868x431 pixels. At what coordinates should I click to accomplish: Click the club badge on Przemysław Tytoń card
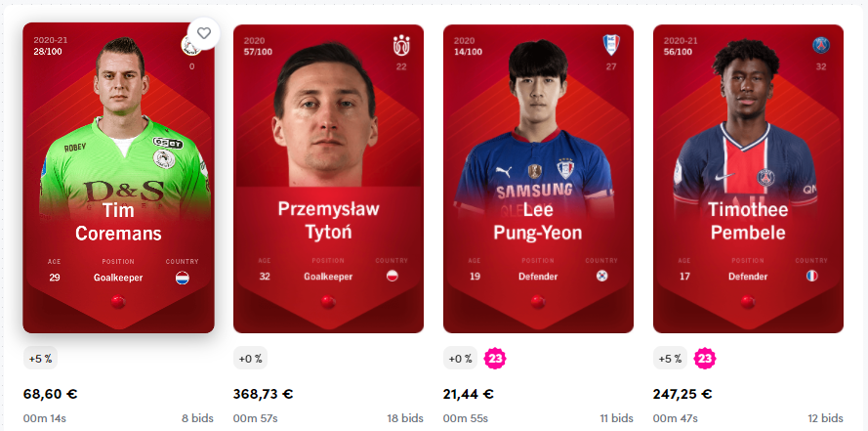(401, 45)
